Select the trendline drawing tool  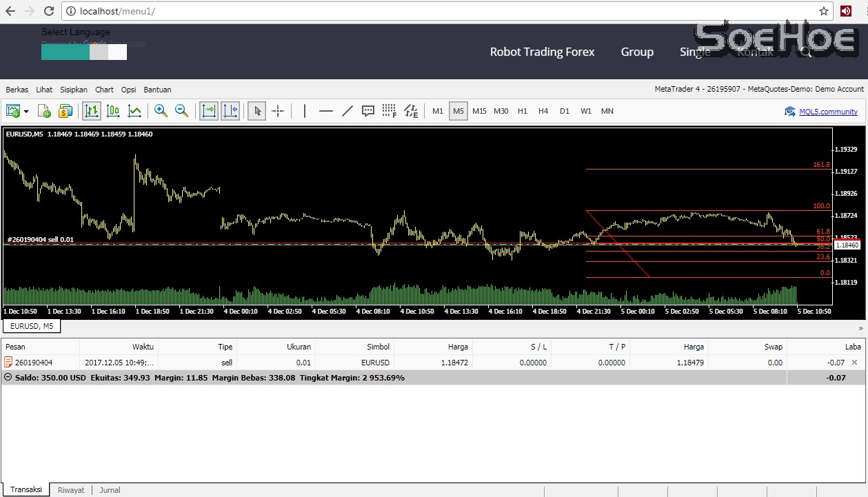pyautogui.click(x=347, y=111)
